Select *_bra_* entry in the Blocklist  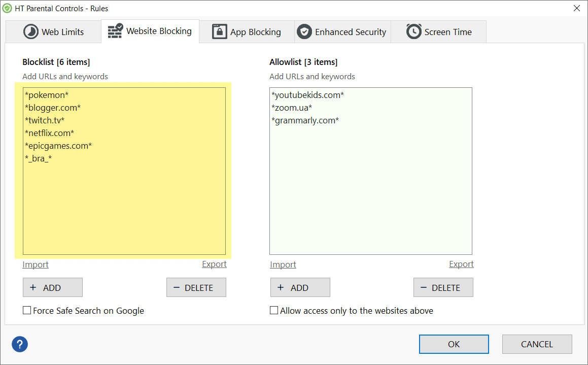[38, 159]
